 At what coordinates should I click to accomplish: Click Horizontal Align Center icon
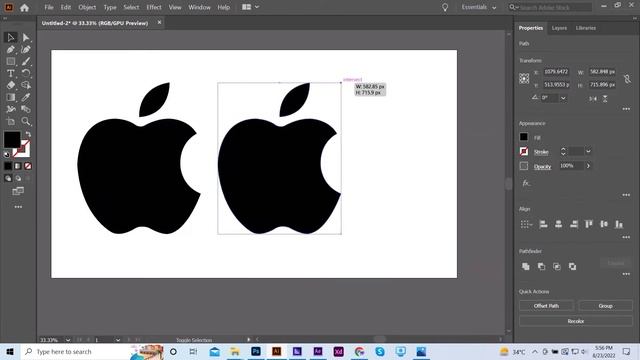(558, 224)
